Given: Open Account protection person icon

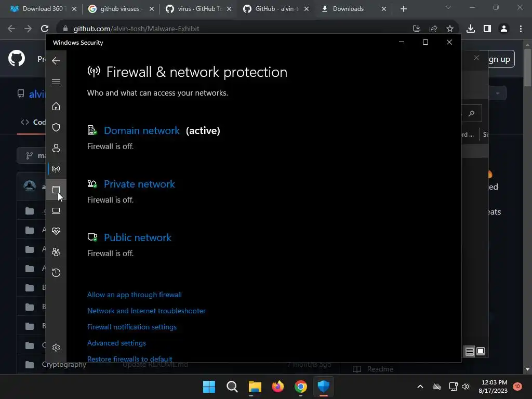Looking at the screenshot, I should click(56, 148).
